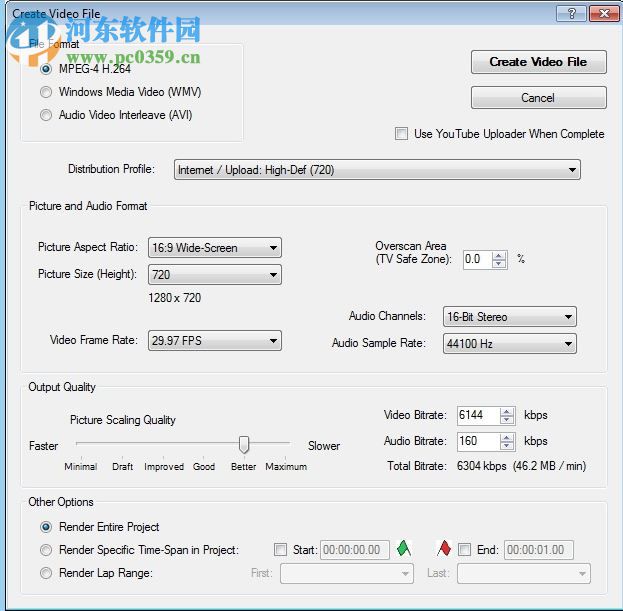The image size is (623, 611).
Task: Click the Cancel button
Action: 538,98
